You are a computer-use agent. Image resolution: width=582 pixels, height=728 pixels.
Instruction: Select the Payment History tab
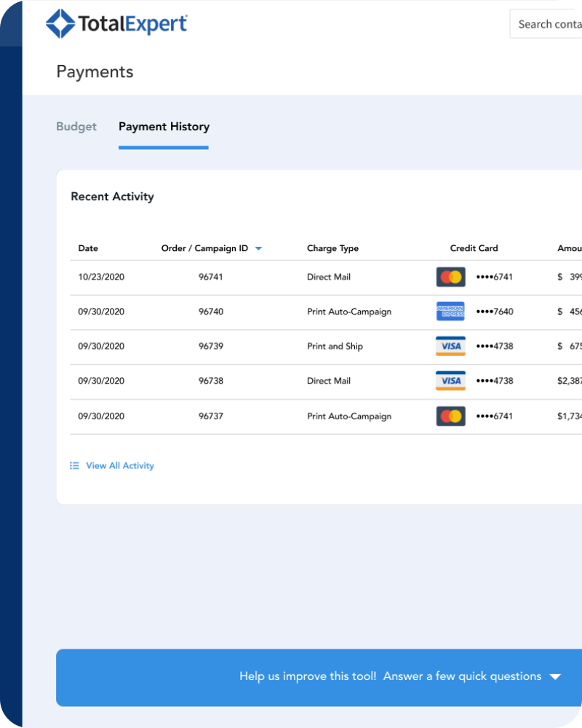point(164,127)
